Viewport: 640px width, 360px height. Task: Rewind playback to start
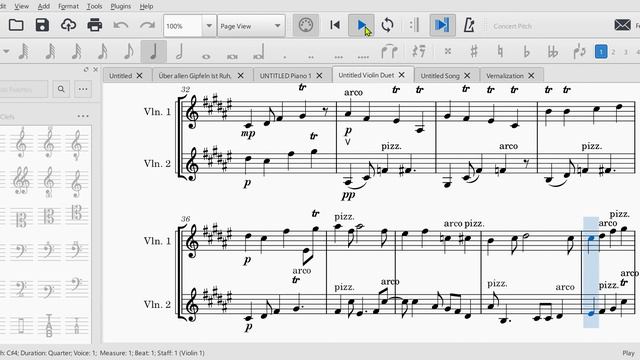pyautogui.click(x=335, y=25)
